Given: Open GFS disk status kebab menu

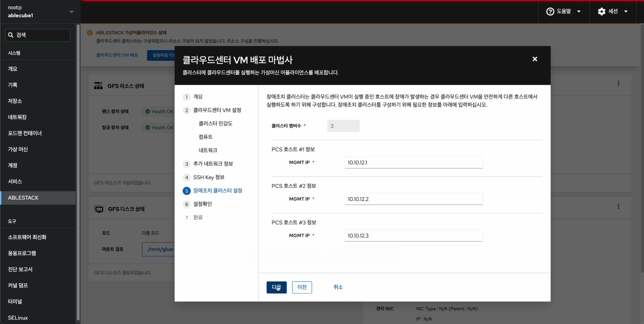Looking at the screenshot, I should click(618, 206).
